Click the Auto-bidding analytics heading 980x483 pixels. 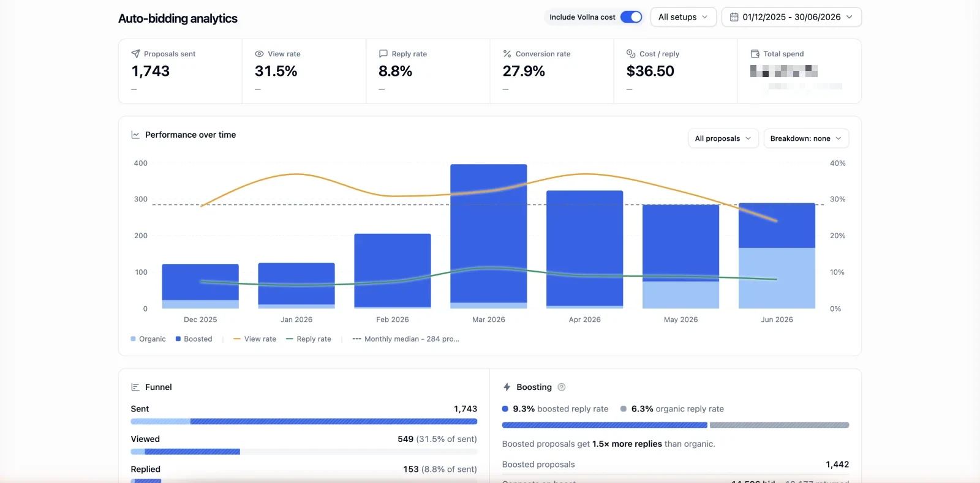pos(178,18)
